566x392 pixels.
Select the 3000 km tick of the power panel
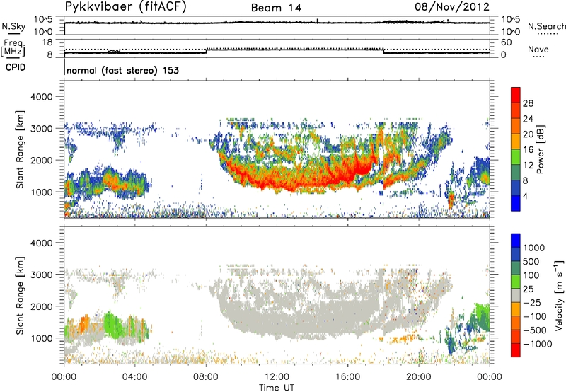point(41,129)
